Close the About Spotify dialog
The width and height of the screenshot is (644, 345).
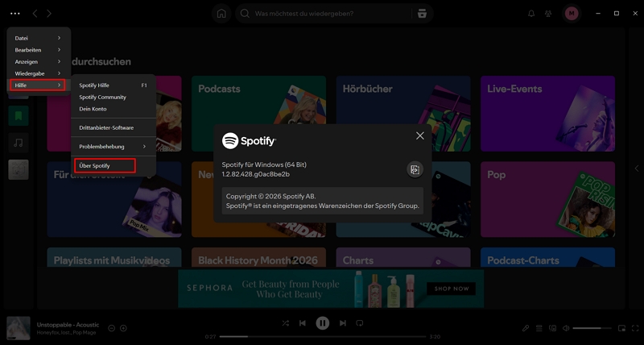(419, 136)
